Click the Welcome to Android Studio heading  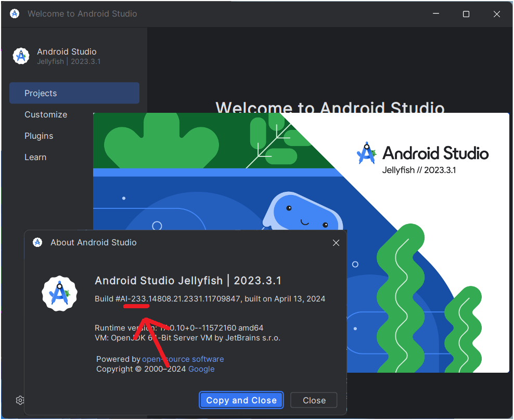coord(331,108)
